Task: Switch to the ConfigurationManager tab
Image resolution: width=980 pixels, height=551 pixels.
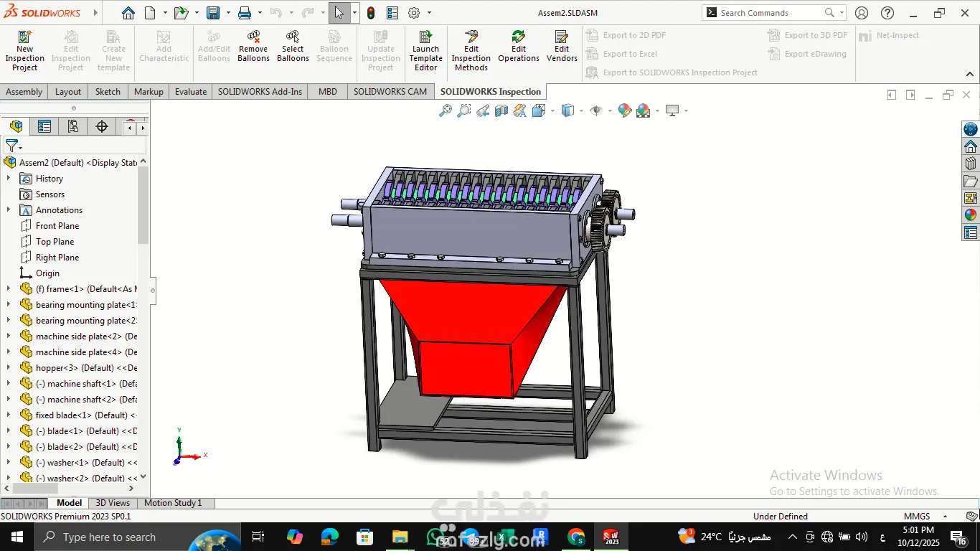Action: pyautogui.click(x=73, y=127)
